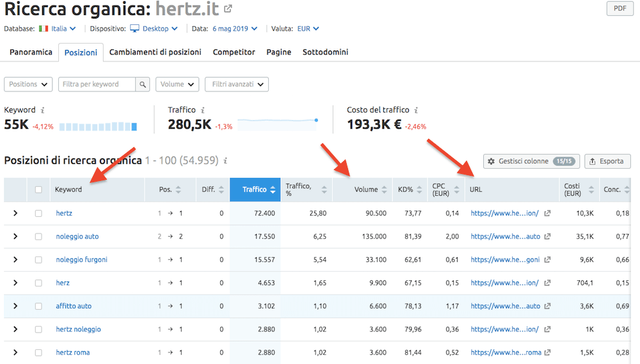Switch to the Competitor tab
Screen dimensions: 640x364
coord(234,52)
